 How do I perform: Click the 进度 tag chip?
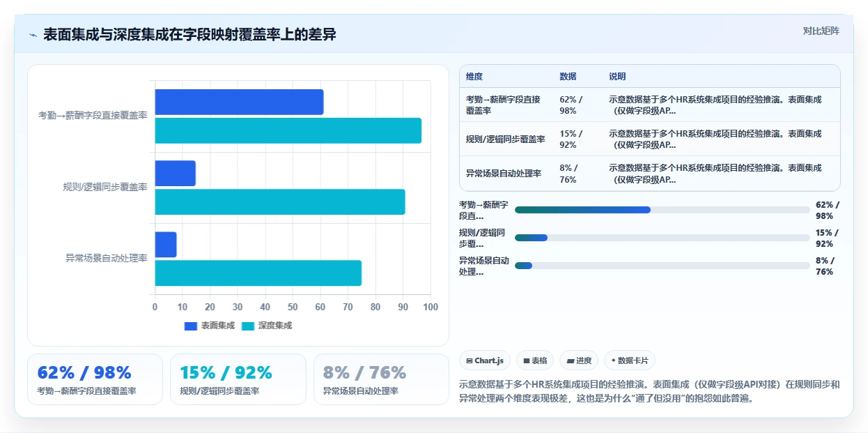click(579, 360)
